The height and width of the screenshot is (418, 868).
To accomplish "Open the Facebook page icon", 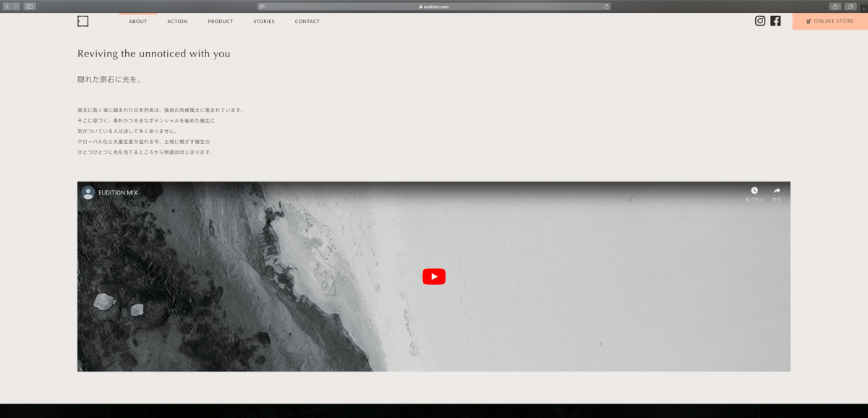I will pos(775,21).
